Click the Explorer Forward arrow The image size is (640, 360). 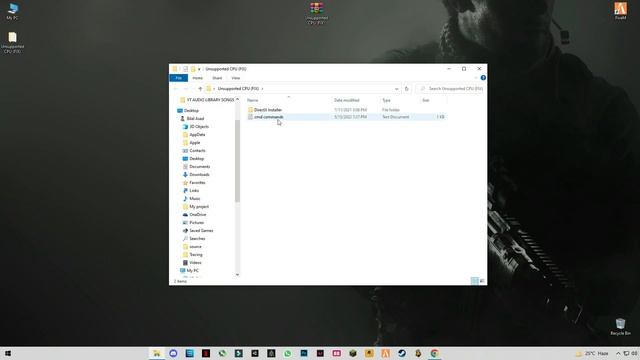click(186, 89)
